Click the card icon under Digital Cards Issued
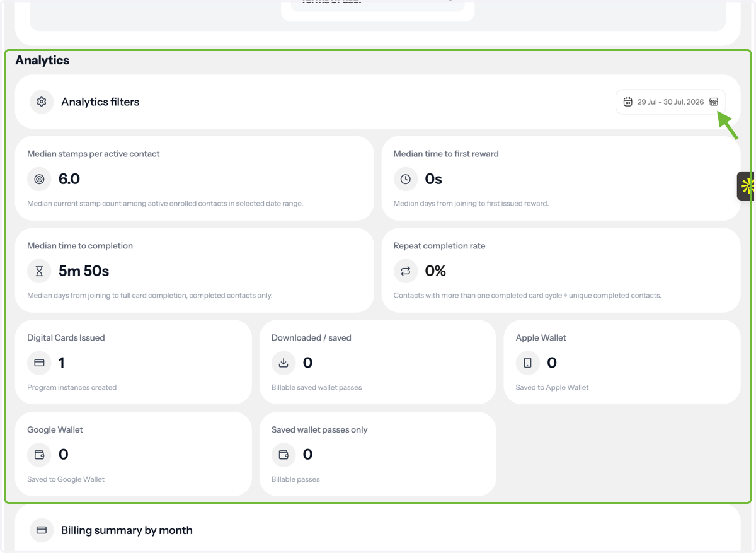Viewport: 756px width, 553px height. click(x=39, y=363)
